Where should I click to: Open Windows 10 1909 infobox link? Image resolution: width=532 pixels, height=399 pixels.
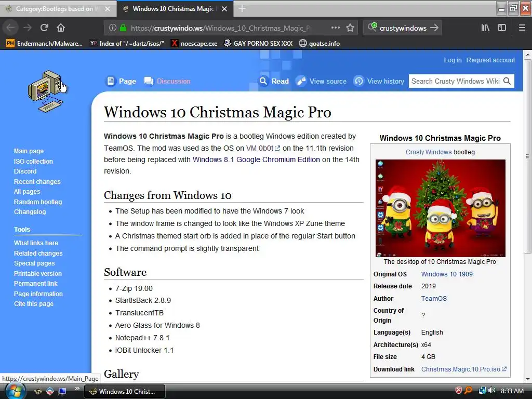click(x=447, y=274)
